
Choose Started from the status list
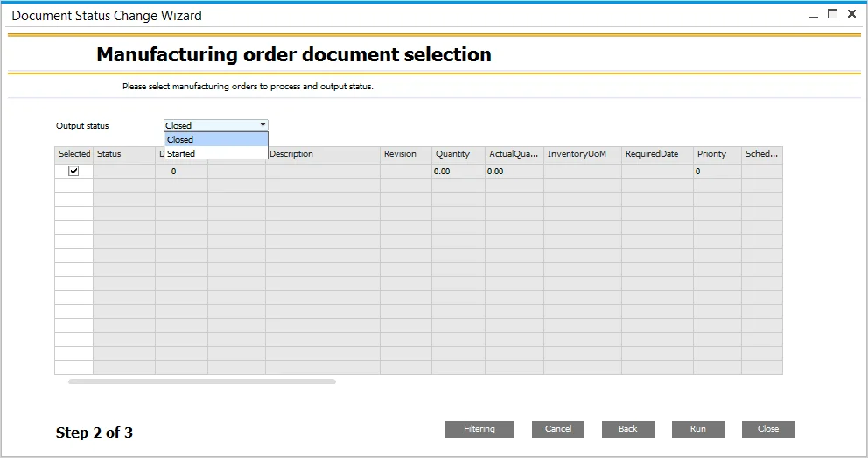tap(215, 153)
